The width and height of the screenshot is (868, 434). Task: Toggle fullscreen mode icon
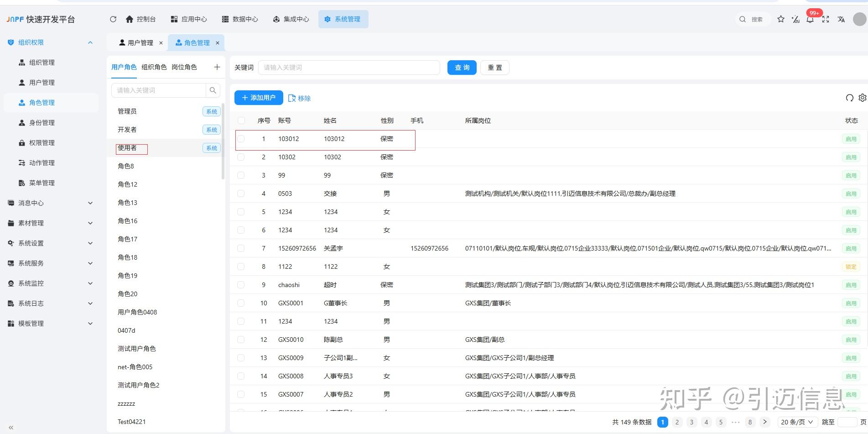826,19
